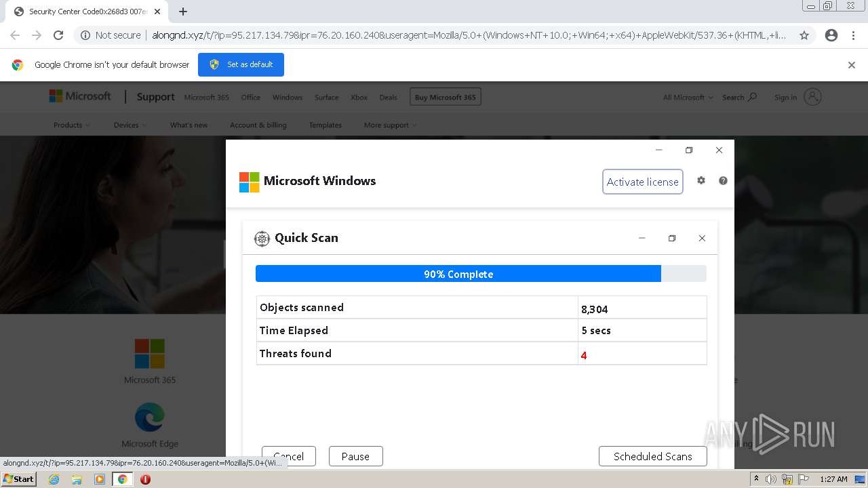Open the Windows Start button

click(x=18, y=479)
